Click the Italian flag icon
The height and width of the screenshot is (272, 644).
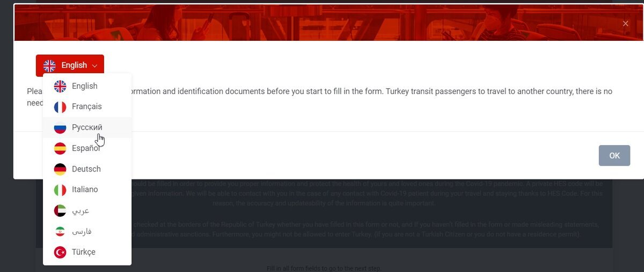point(60,190)
